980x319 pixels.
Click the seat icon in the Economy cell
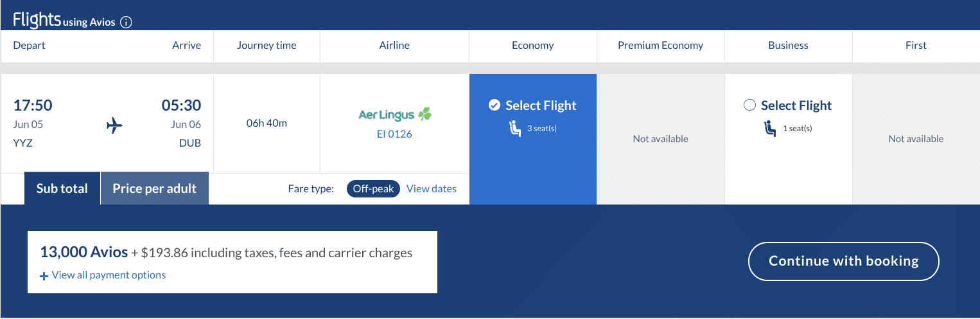[514, 129]
